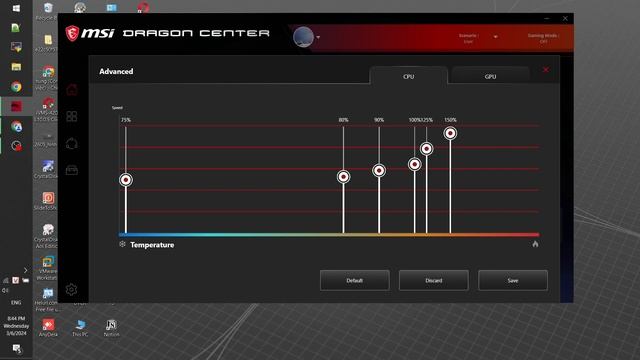The height and width of the screenshot is (360, 640).
Task: Open the circular update sidebar icon
Action: 72,143
